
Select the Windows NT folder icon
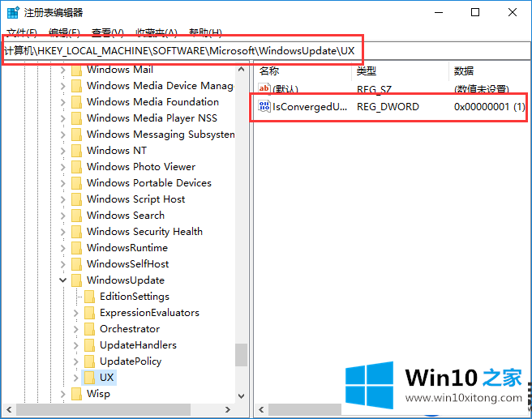pos(77,151)
